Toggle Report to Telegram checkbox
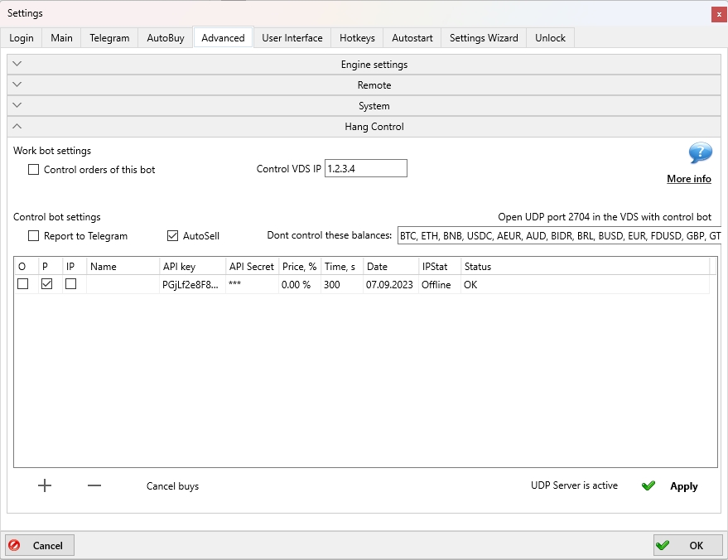The image size is (728, 560). (x=34, y=236)
